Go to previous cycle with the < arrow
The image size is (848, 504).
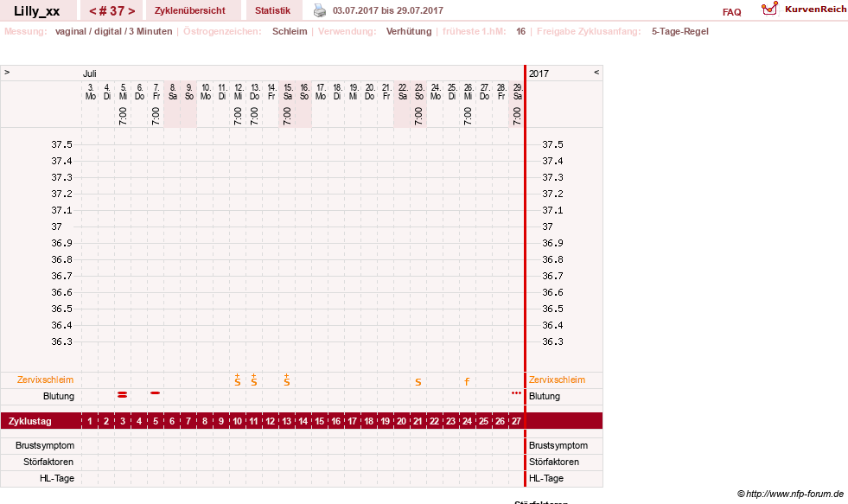click(x=92, y=11)
